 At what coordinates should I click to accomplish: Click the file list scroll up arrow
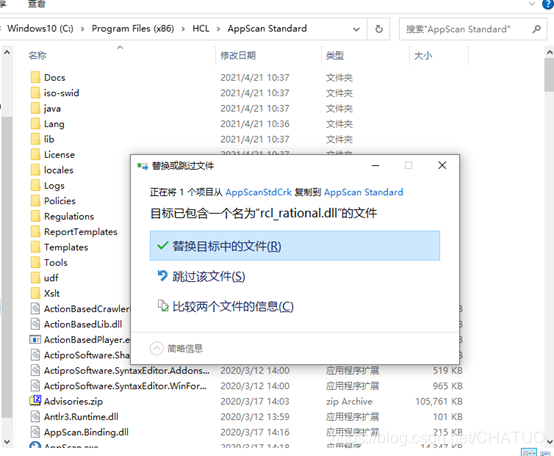click(x=549, y=53)
